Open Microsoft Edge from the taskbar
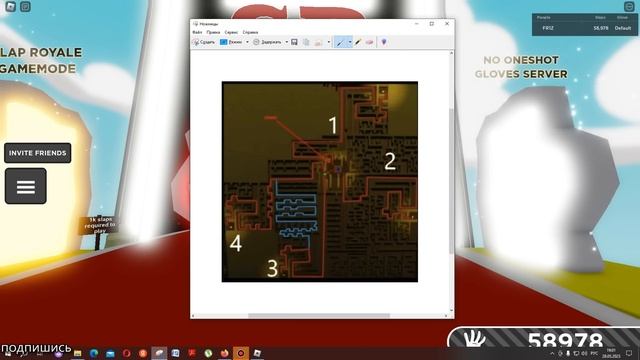Viewport: 640px width, 360px height. pyautogui.click(x=94, y=353)
